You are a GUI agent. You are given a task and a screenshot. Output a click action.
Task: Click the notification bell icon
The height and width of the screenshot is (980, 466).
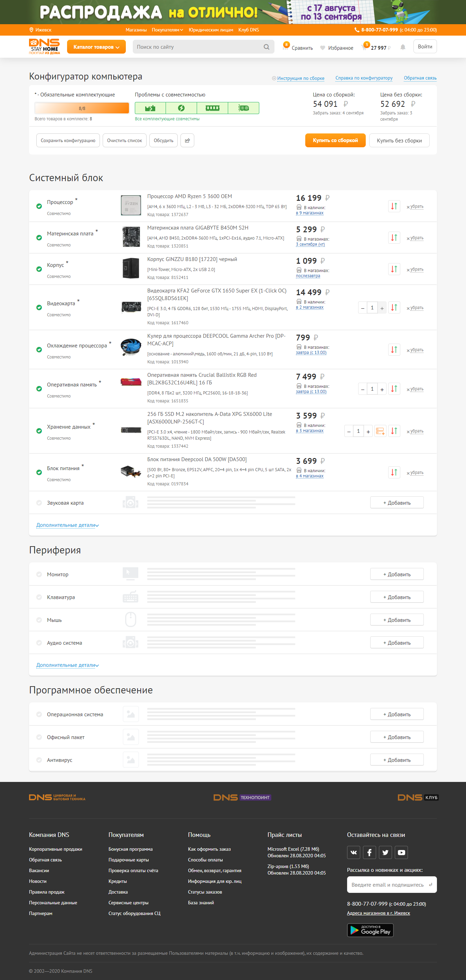click(402, 47)
